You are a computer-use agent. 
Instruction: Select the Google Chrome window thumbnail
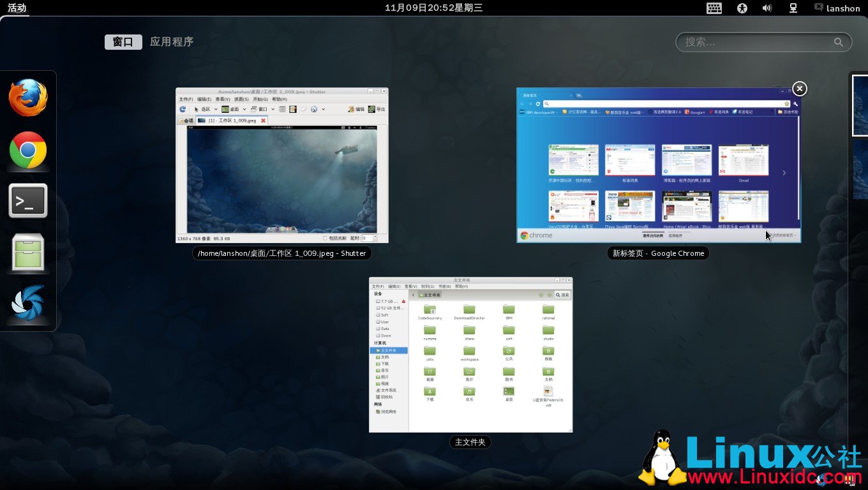point(658,165)
